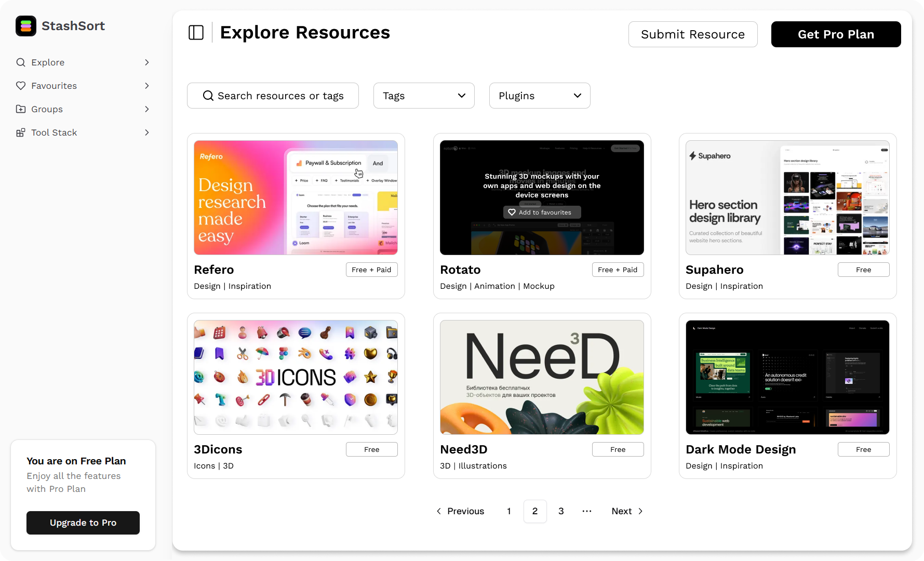924x561 pixels.
Task: Click the Rotato title
Action: (460, 270)
